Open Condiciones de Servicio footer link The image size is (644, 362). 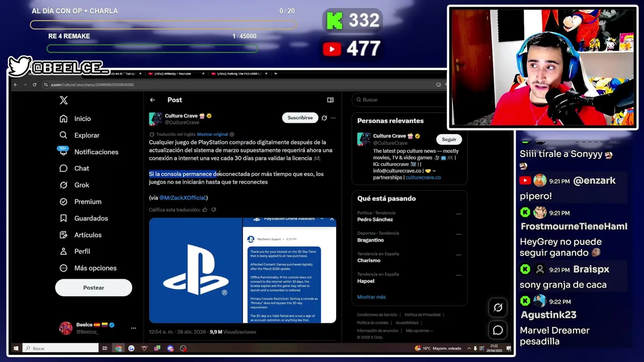click(x=377, y=315)
